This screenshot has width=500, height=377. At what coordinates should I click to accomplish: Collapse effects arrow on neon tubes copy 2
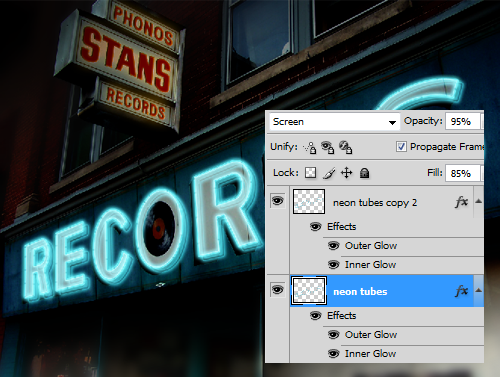[479, 201]
